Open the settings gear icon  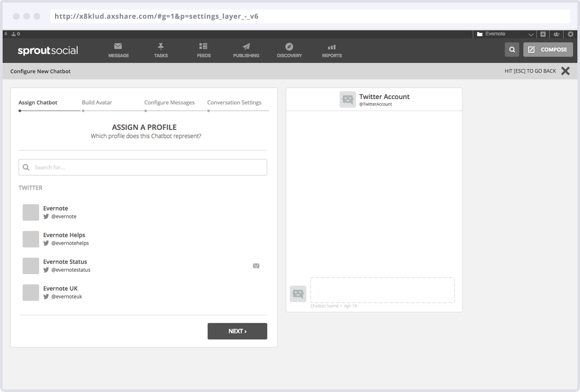[571, 34]
